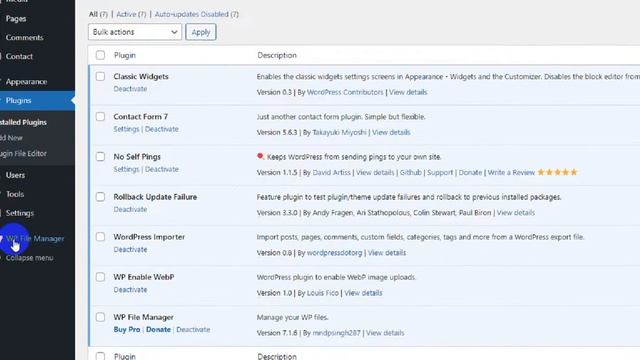640x360 pixels.
Task: Select the WordPress Importer checkbox
Action: pos(100,237)
